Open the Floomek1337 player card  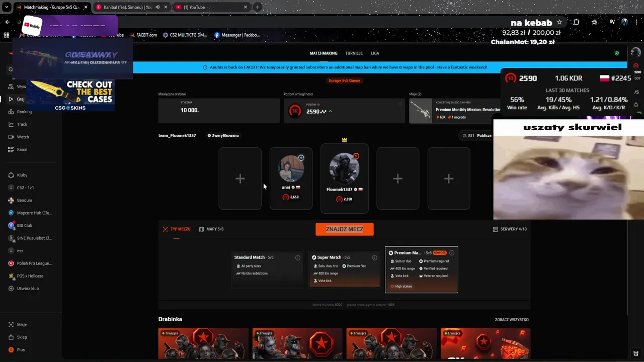(x=345, y=178)
